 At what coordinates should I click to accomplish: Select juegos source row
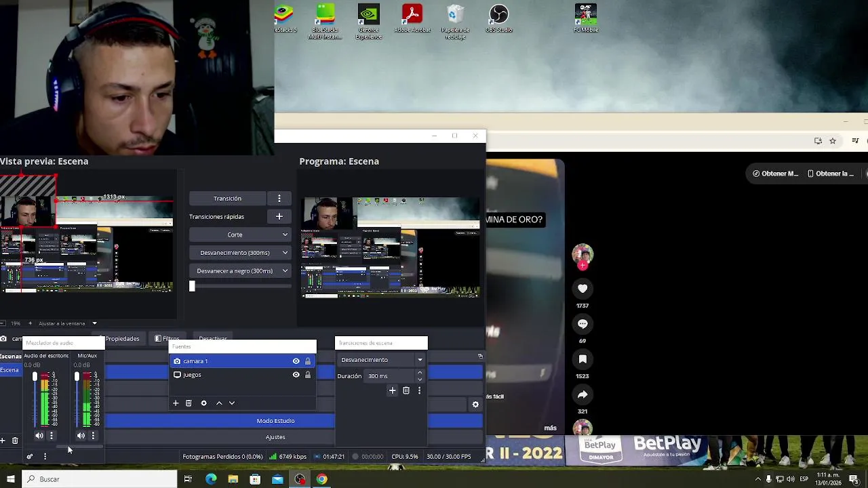click(x=243, y=375)
